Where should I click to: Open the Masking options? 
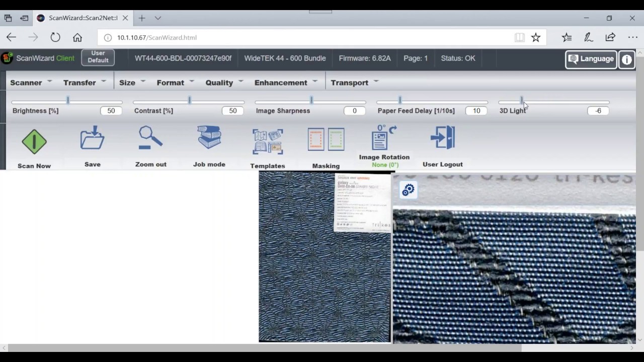326,141
